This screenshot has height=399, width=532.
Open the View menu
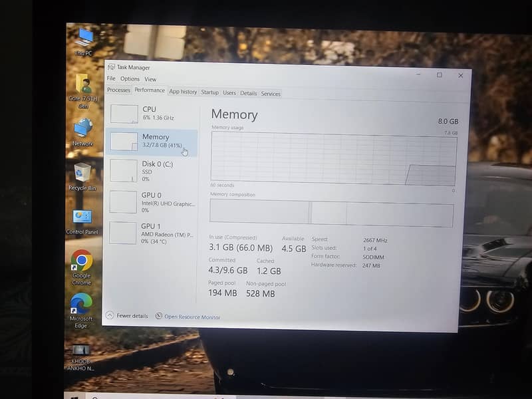pos(150,79)
